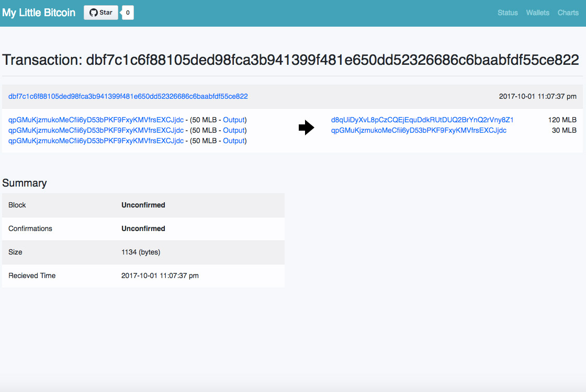586x392 pixels.
Task: Follow the first input's Output link
Action: [233, 120]
